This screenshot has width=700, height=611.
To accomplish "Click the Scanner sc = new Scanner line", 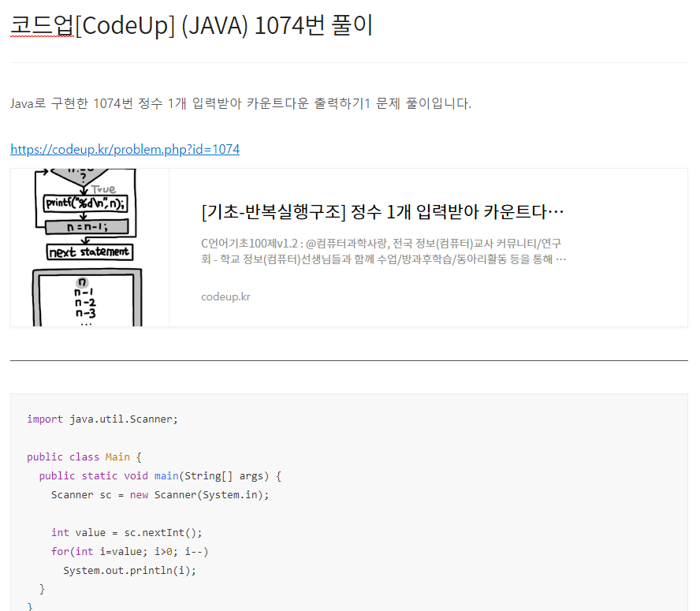I will coord(160,495).
